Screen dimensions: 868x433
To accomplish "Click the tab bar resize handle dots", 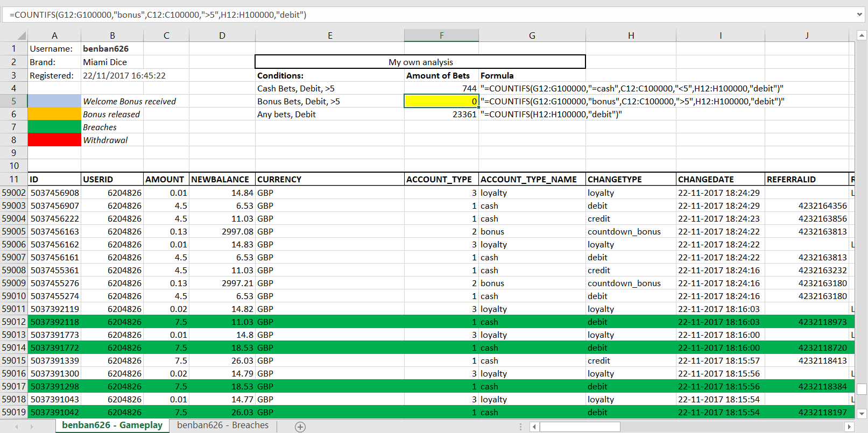I will (x=520, y=427).
